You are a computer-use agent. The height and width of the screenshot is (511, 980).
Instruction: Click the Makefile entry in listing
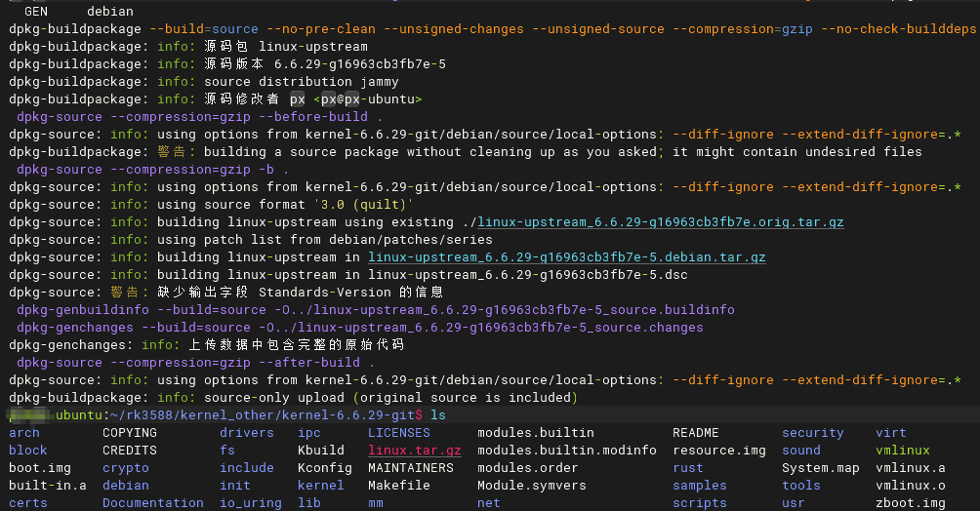399,486
